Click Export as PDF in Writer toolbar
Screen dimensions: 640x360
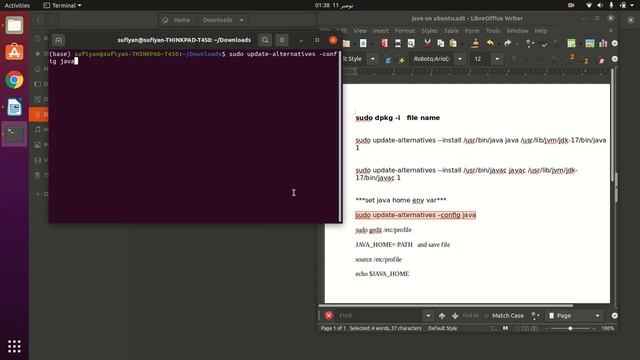384,43
